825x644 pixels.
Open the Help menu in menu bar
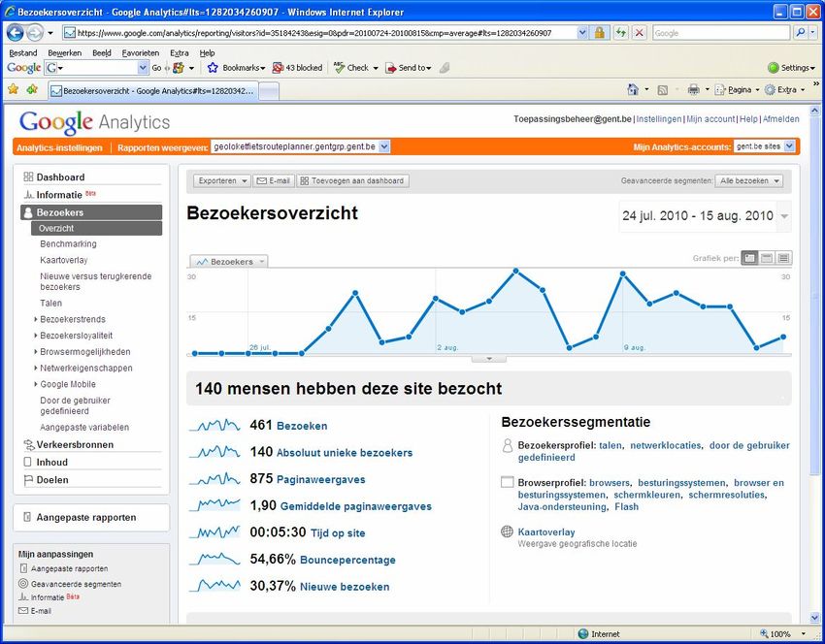pos(208,53)
